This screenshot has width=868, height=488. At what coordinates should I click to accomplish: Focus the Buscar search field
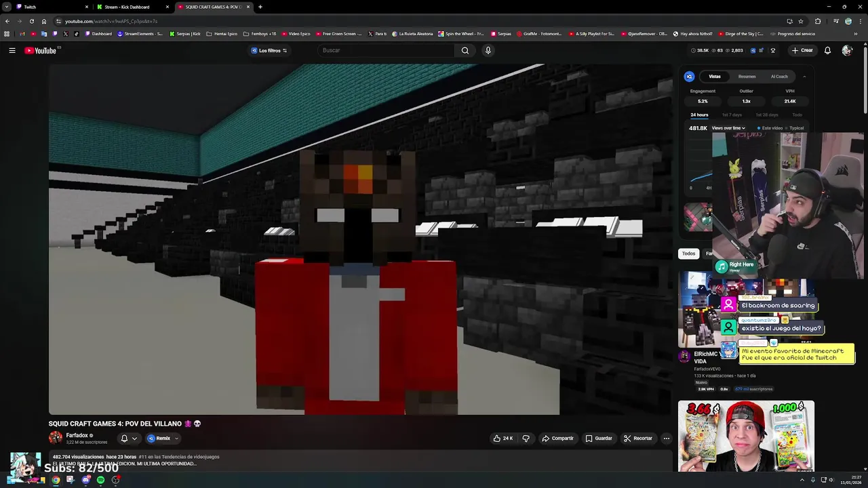tap(387, 50)
